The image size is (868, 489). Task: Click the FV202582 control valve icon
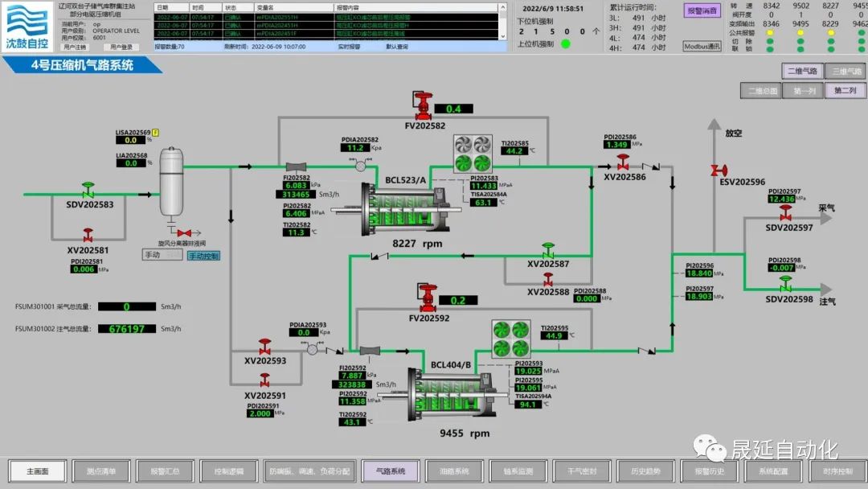point(424,105)
